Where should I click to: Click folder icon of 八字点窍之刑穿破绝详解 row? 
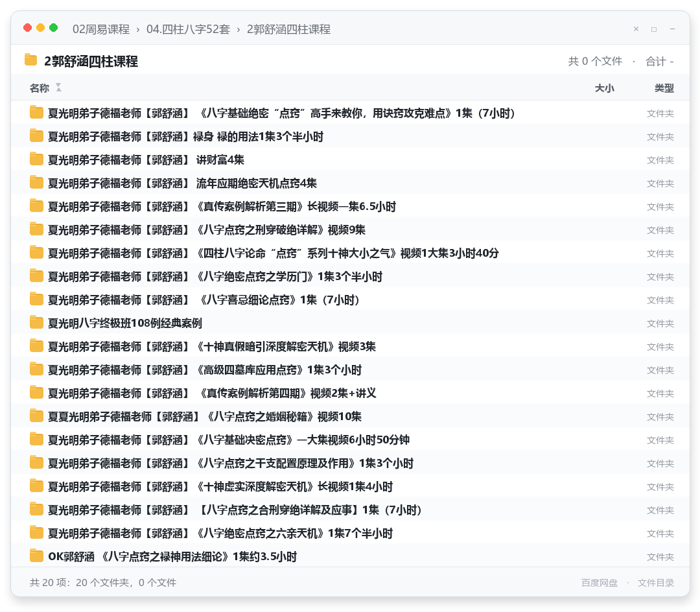click(36, 230)
